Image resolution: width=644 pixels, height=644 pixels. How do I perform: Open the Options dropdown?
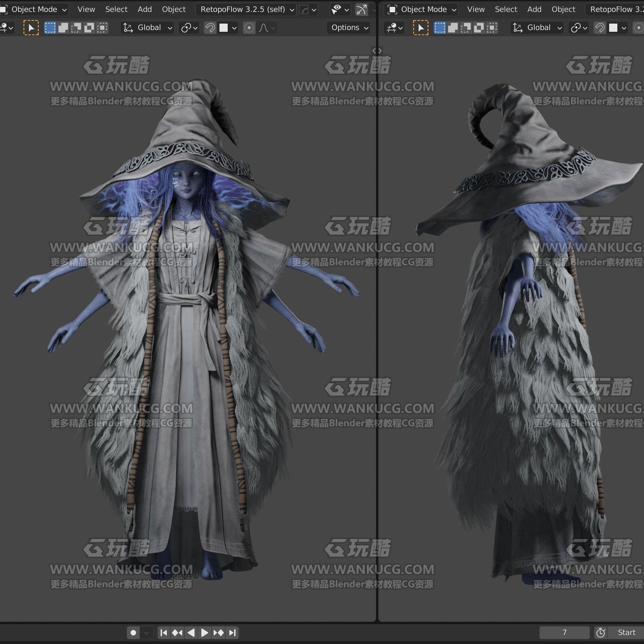point(349,28)
